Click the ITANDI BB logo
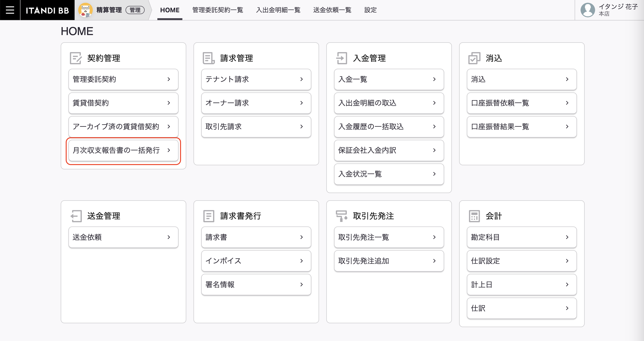 [47, 10]
